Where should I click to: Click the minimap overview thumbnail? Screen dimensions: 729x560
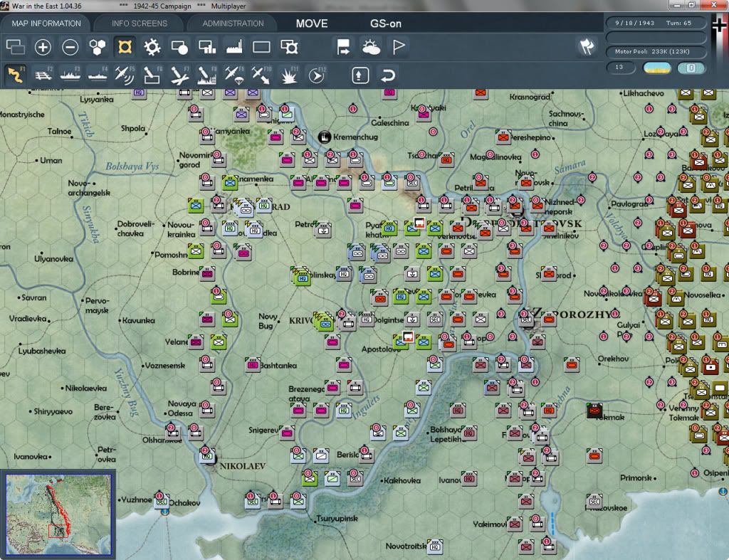[x=58, y=514]
